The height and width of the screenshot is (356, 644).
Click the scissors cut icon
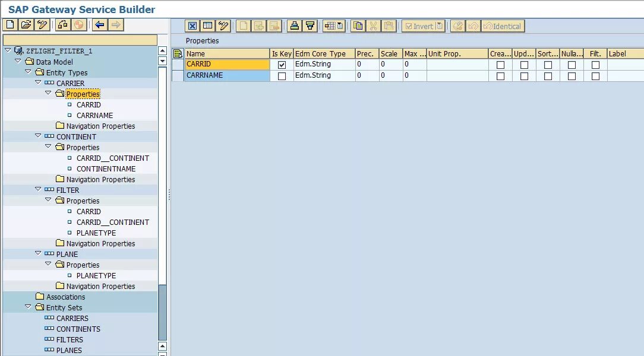373,26
